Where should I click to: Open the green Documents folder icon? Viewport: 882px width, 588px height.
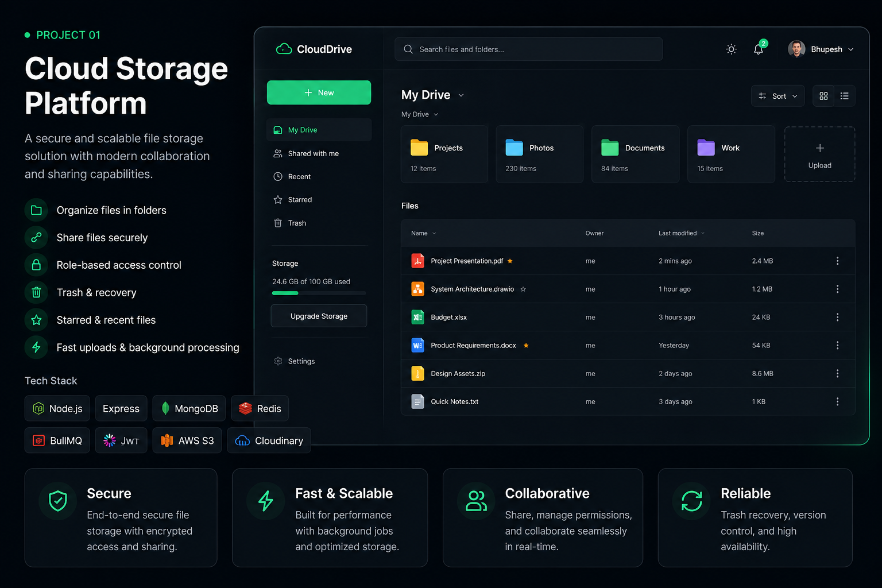tap(610, 148)
